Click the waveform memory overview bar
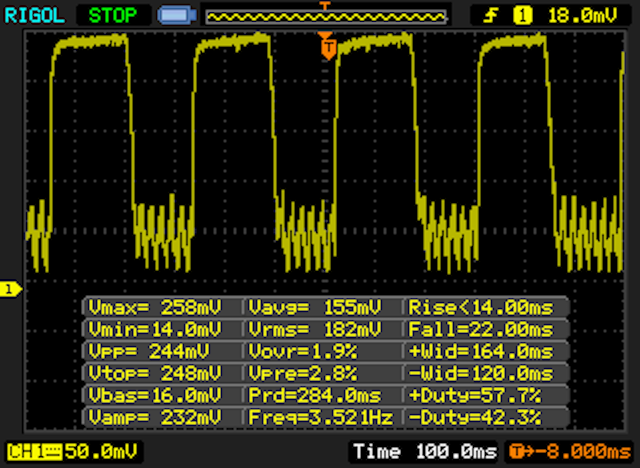640x468 pixels. 326,17
